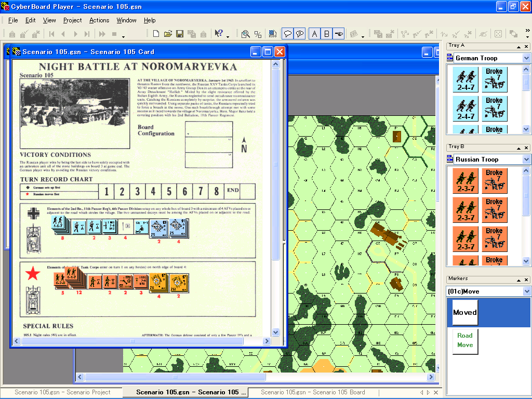Click turn 5 on Turn Record Chart
532x399 pixels.
(x=169, y=191)
